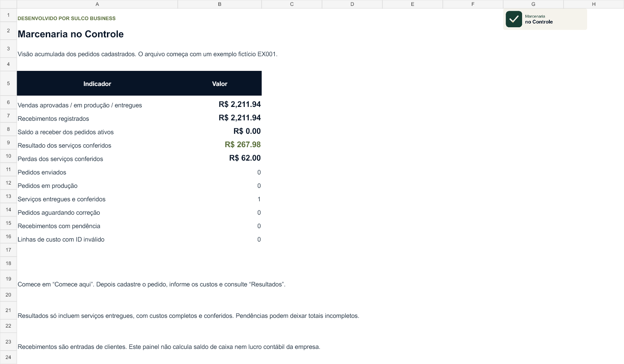
Task: Select value of Pedidos em produção row
Action: (x=220, y=183)
